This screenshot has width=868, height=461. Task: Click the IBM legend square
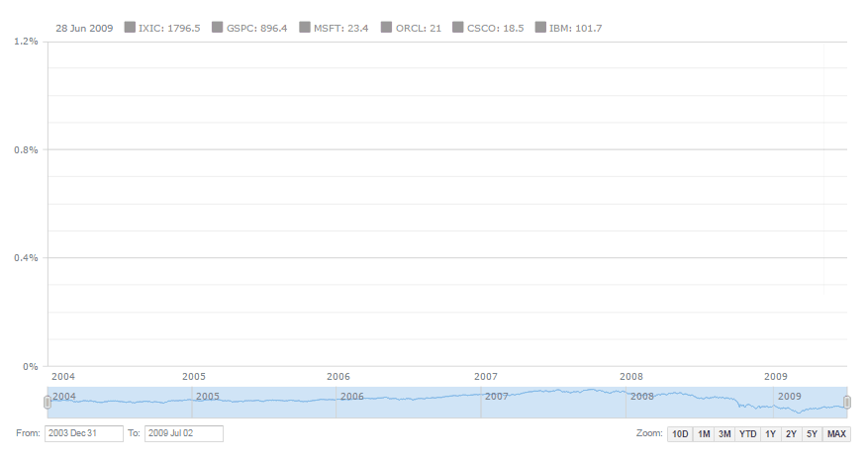539,28
